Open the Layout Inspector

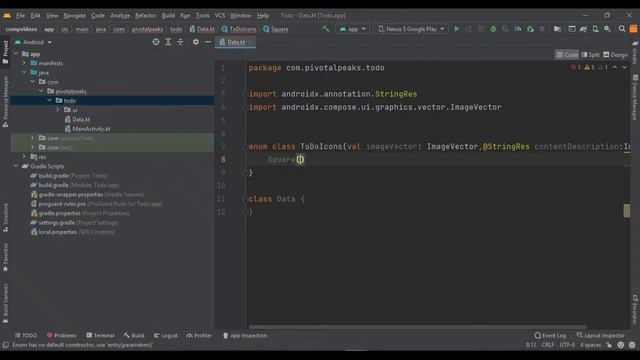click(x=600, y=336)
